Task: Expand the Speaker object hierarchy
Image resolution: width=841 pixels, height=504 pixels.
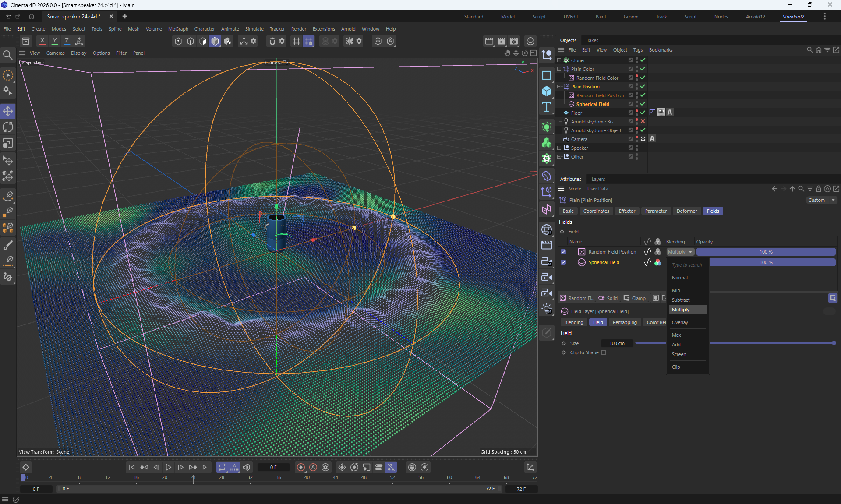Action: pyautogui.click(x=559, y=148)
